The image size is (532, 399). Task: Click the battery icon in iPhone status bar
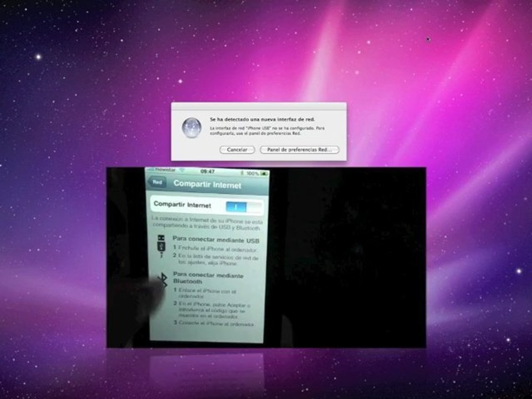coord(264,173)
